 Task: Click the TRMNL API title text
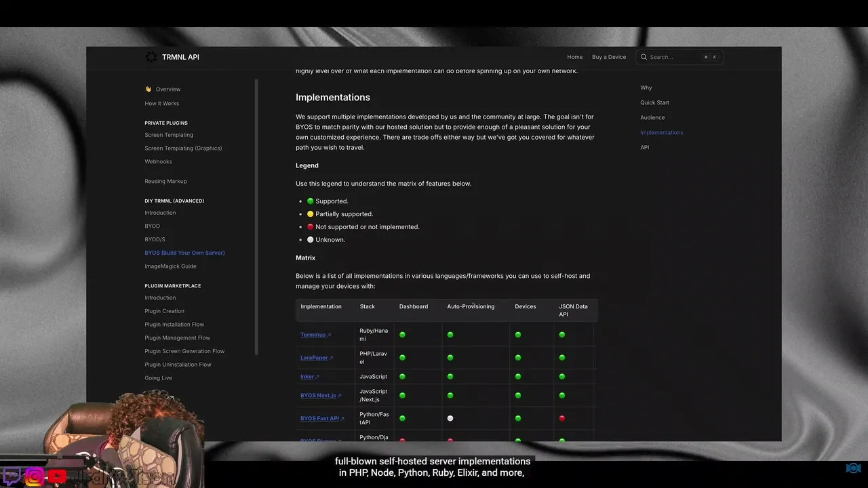[x=180, y=57]
